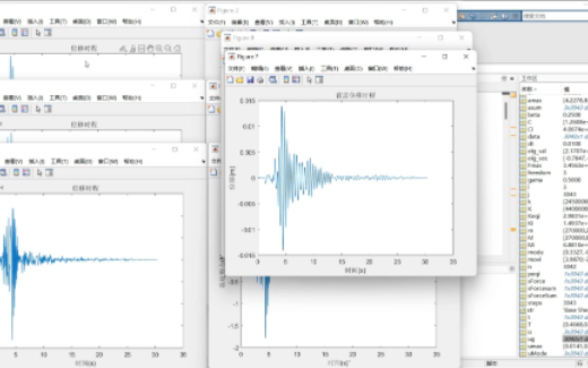Select variable amax in workspace
588x368 pixels.
(x=535, y=101)
